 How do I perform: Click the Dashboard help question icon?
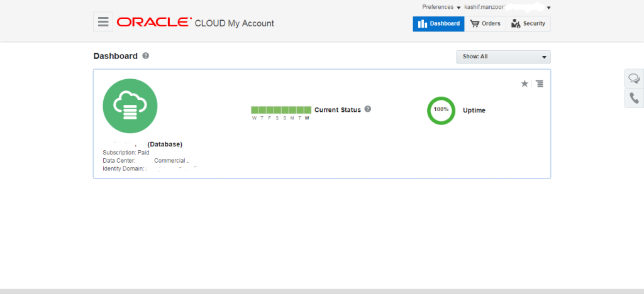tap(145, 56)
